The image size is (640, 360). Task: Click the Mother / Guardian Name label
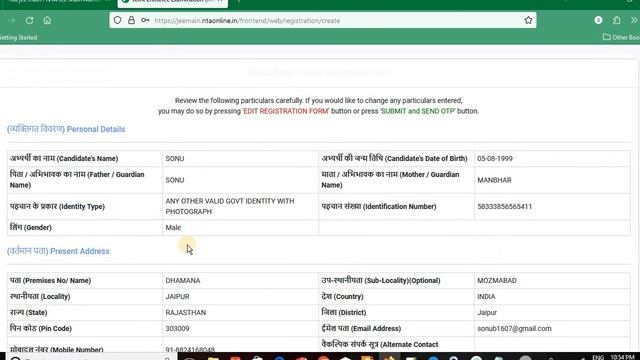(x=390, y=180)
